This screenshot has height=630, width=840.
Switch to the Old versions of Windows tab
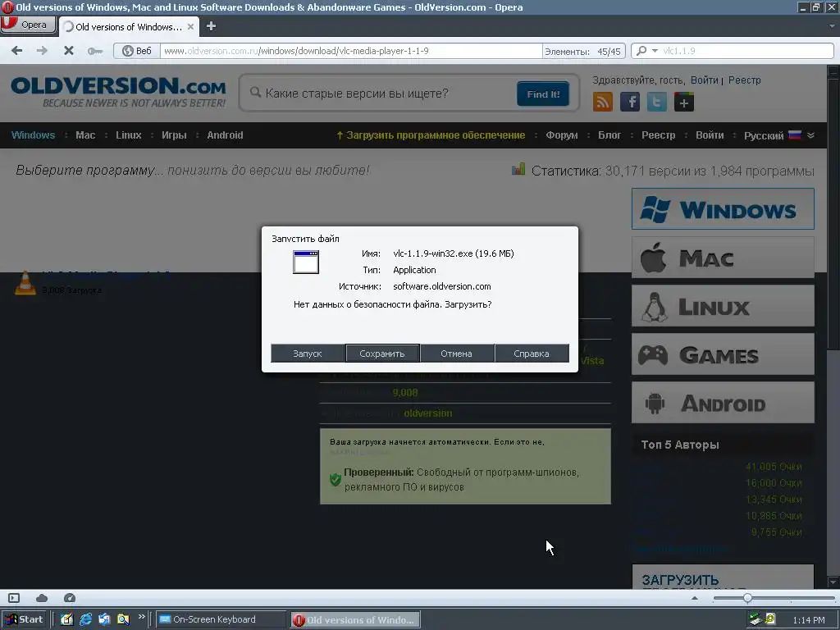pos(129,27)
